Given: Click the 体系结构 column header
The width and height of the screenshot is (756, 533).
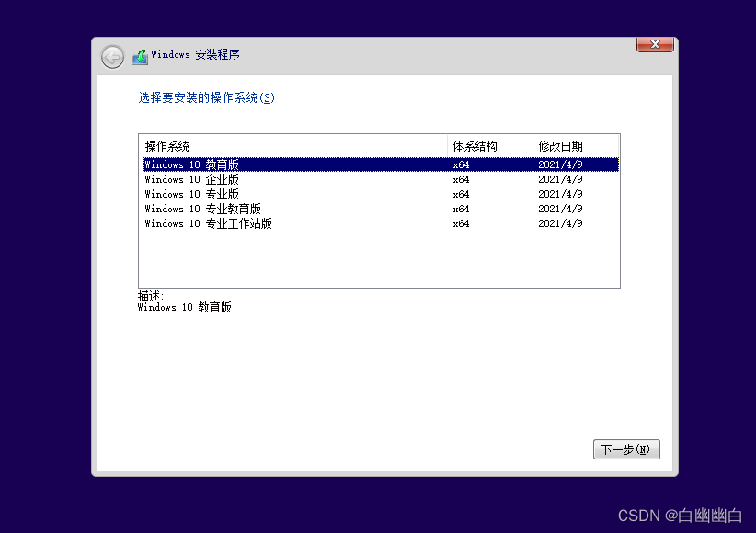Looking at the screenshot, I should pyautogui.click(x=490, y=146).
